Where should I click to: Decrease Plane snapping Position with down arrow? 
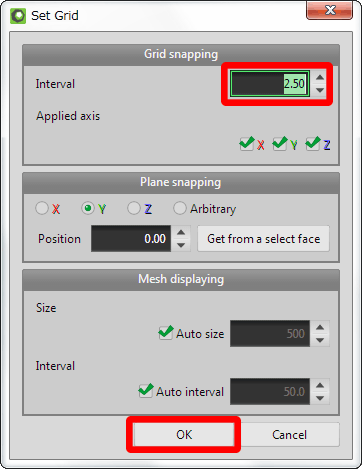pyautogui.click(x=181, y=245)
